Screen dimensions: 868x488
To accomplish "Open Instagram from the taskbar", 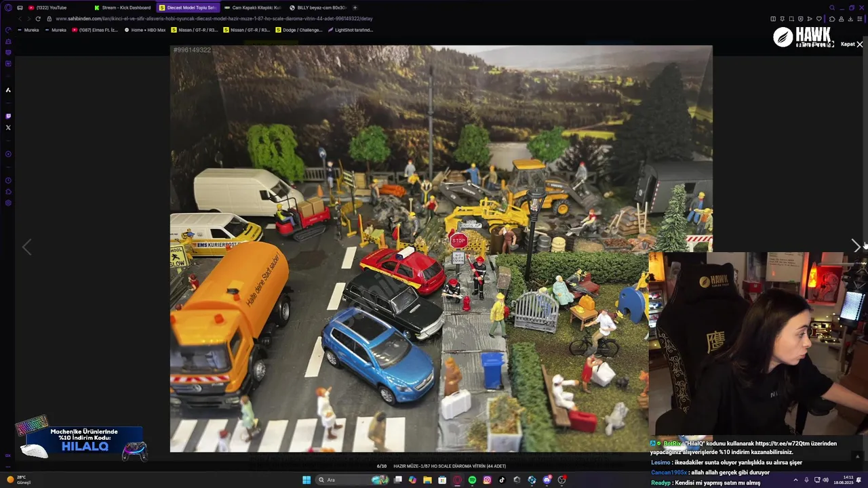I will click(x=487, y=480).
